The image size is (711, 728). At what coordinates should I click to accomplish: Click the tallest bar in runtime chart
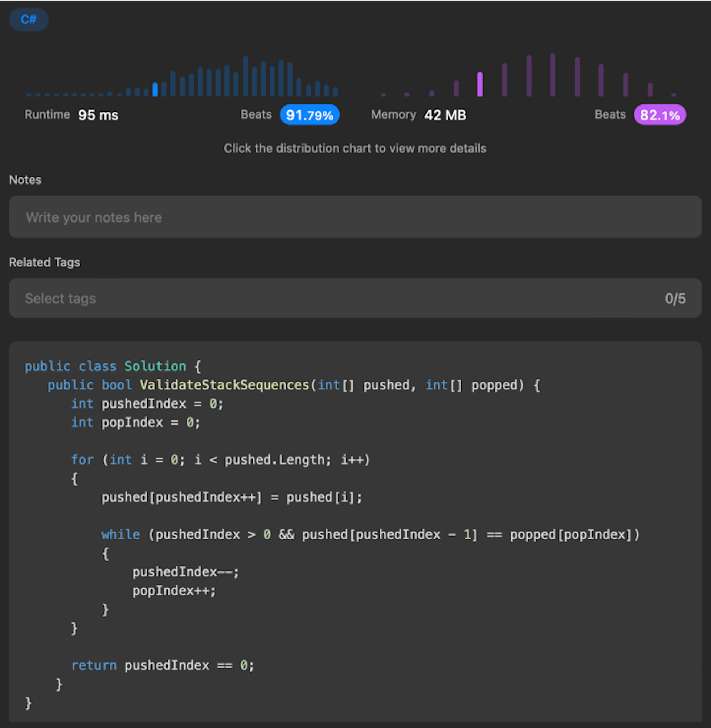coord(246,77)
